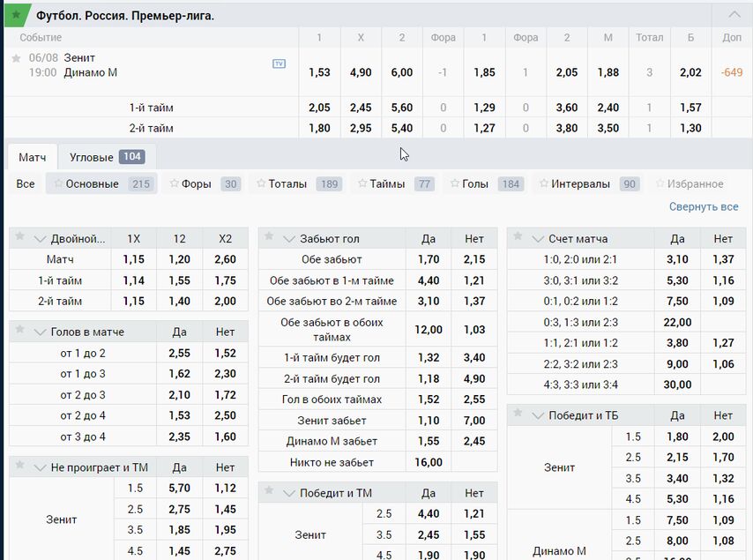Select Обе забьют Да odds 1,70
Image resolution: width=753 pixels, height=560 pixels.
(x=429, y=259)
